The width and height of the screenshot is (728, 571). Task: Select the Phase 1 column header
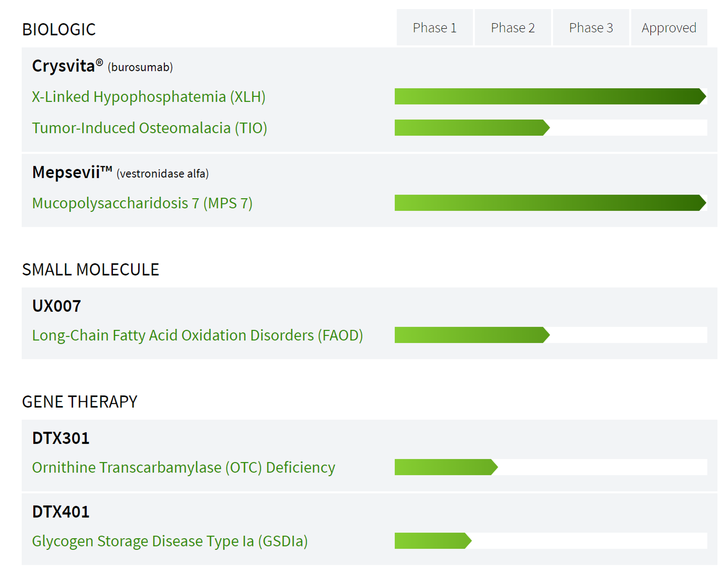[434, 28]
